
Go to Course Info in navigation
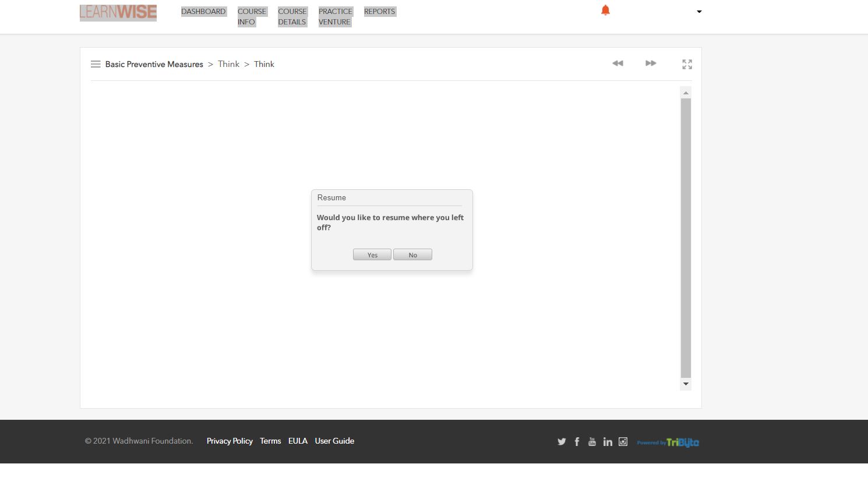pyautogui.click(x=252, y=16)
